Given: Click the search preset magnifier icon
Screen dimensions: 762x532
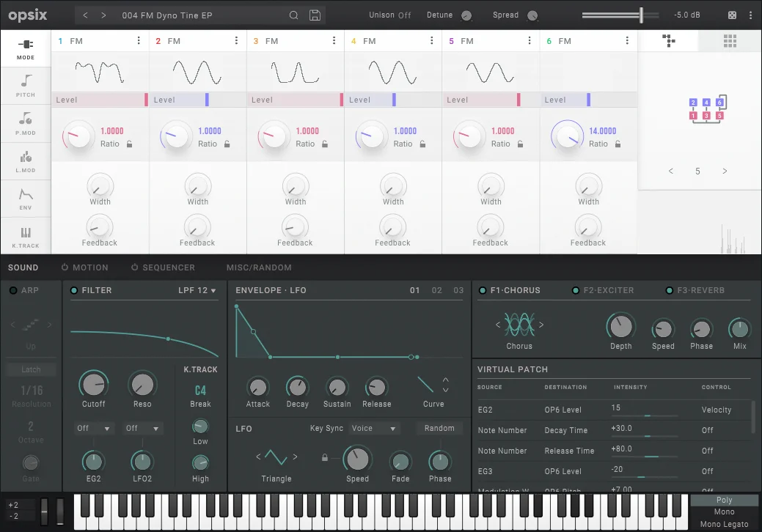Looking at the screenshot, I should pos(293,15).
